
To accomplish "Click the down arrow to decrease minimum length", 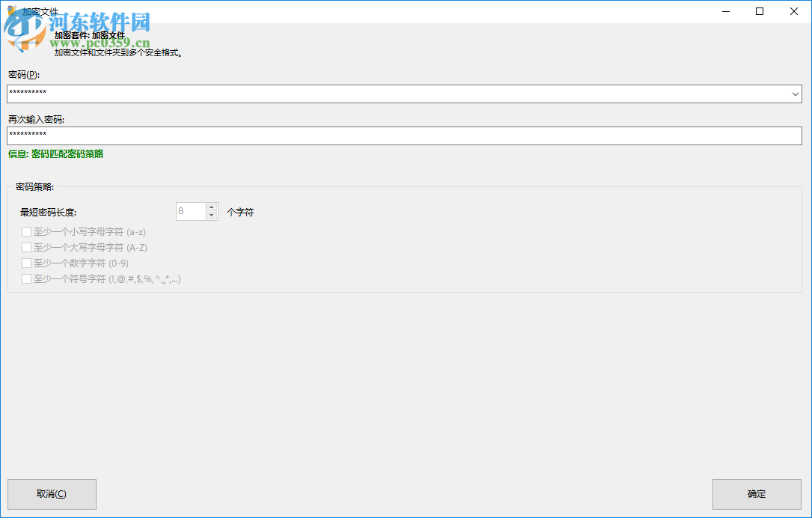I will pyautogui.click(x=210, y=216).
